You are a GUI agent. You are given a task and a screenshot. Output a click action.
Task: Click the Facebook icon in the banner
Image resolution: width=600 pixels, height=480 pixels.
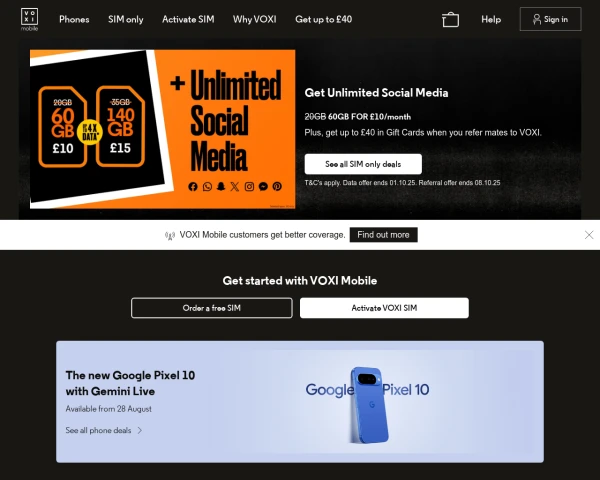point(193,186)
